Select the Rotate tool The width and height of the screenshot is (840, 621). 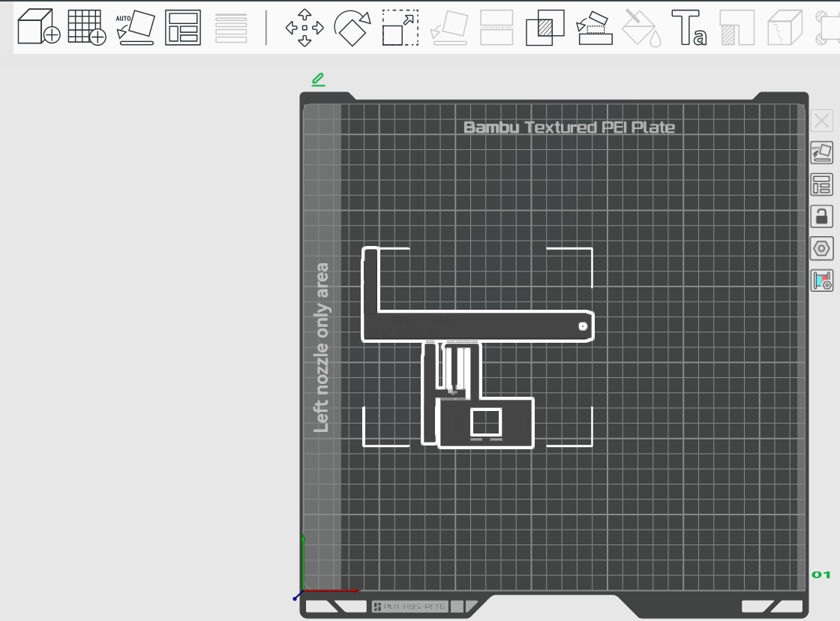click(352, 27)
